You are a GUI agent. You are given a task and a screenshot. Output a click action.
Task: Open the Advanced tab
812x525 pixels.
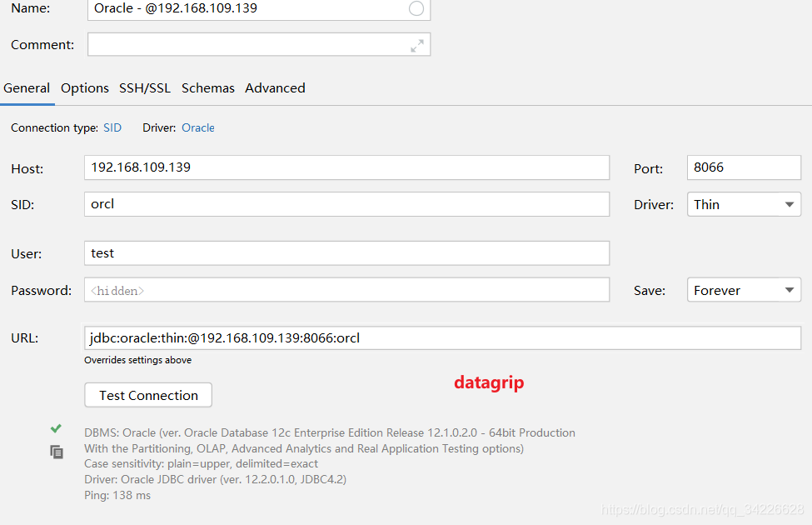pos(275,87)
